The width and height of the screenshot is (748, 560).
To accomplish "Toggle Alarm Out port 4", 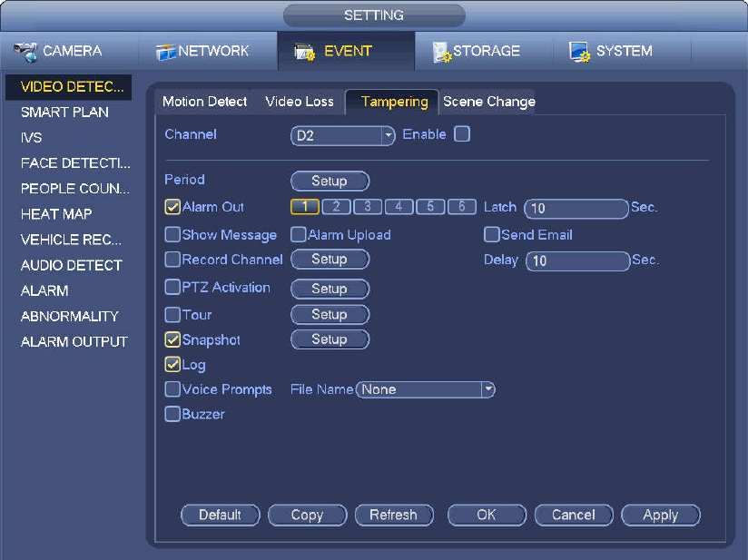I will 399,207.
